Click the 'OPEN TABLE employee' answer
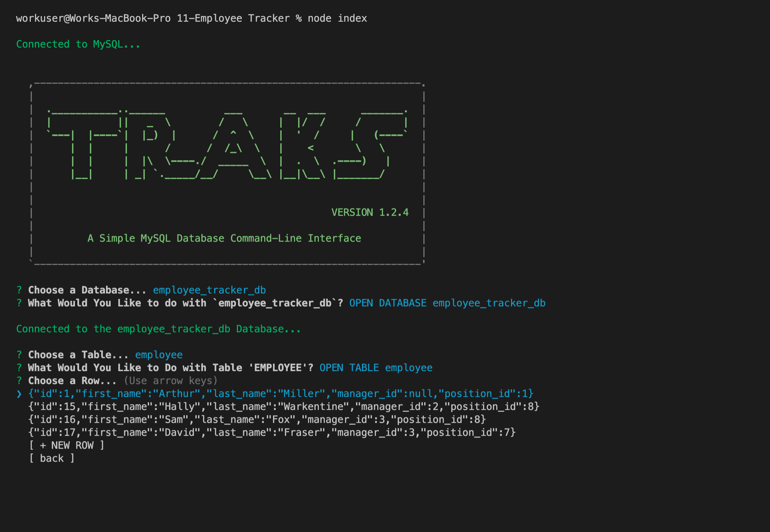Screen dimensions: 770x532 click(x=376, y=368)
